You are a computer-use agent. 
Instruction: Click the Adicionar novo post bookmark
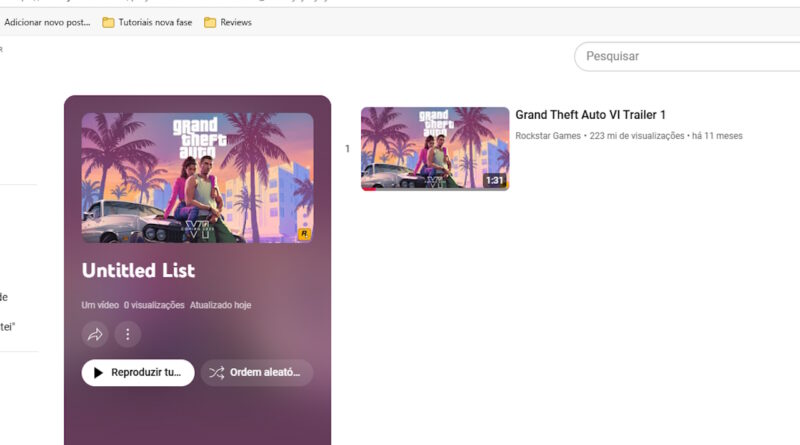click(x=47, y=22)
